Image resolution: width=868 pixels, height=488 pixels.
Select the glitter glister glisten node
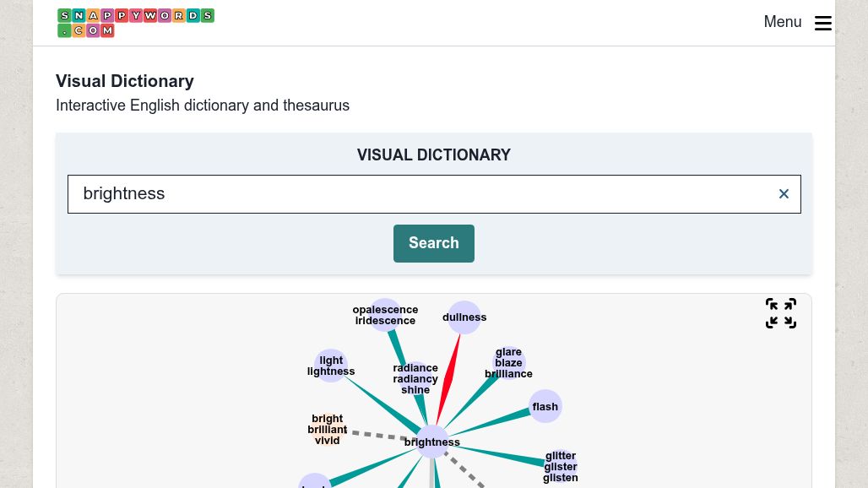(x=561, y=466)
